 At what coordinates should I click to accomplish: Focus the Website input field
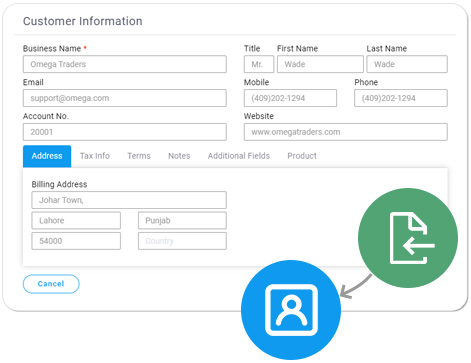(346, 132)
